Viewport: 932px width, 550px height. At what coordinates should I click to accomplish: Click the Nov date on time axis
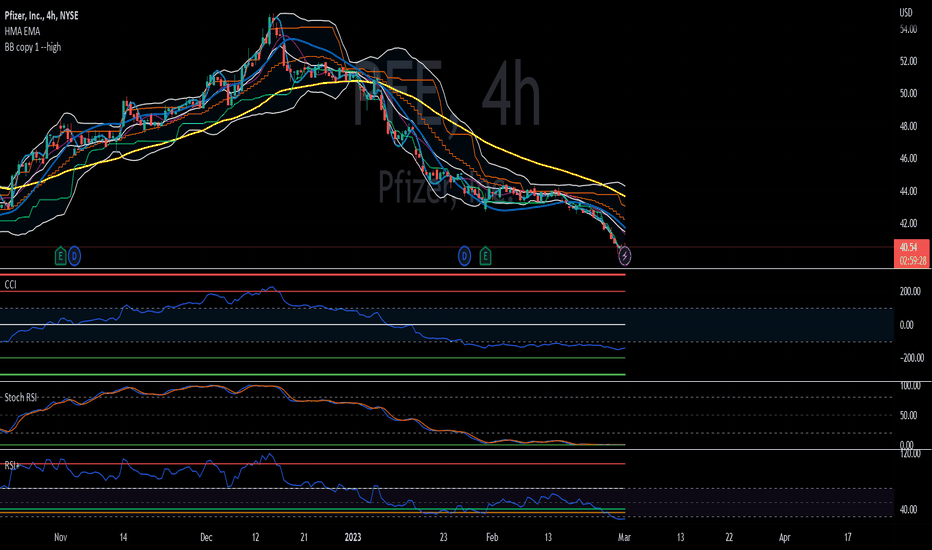61,538
